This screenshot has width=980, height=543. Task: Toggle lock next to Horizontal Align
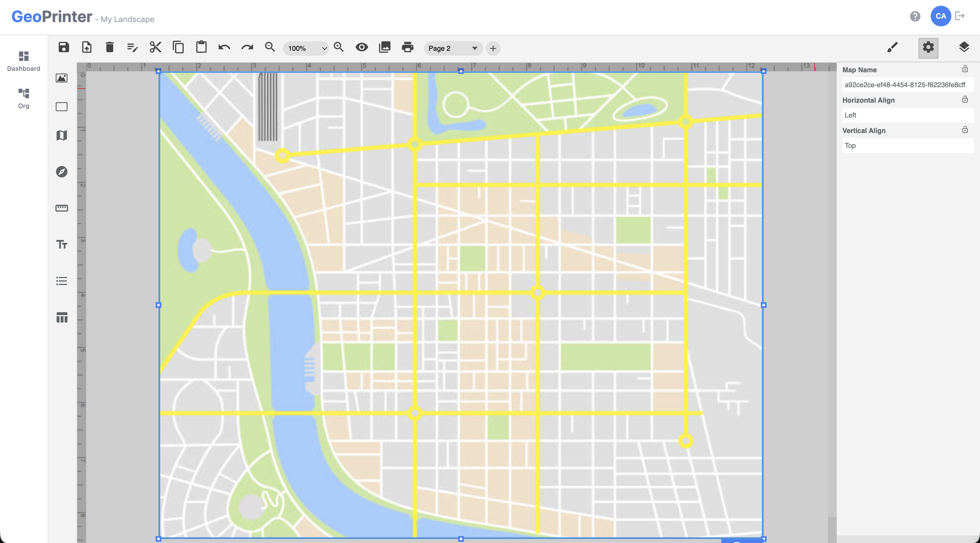click(965, 99)
